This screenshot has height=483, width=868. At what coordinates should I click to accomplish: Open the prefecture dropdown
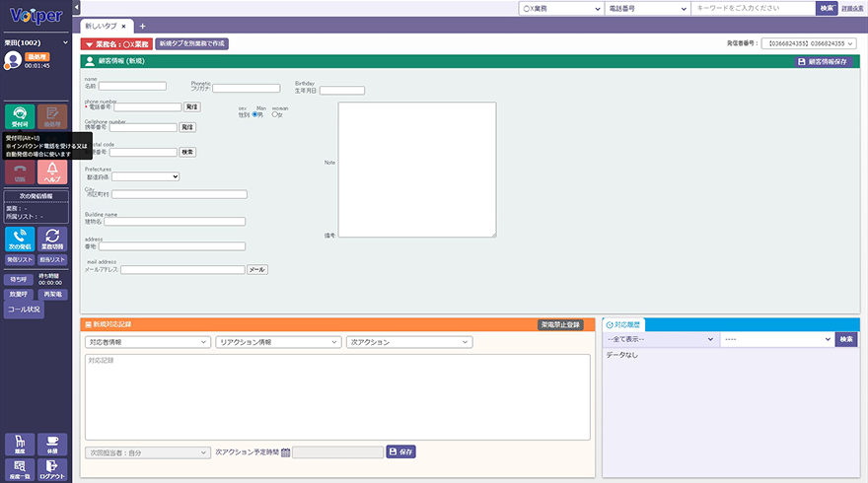[146, 176]
